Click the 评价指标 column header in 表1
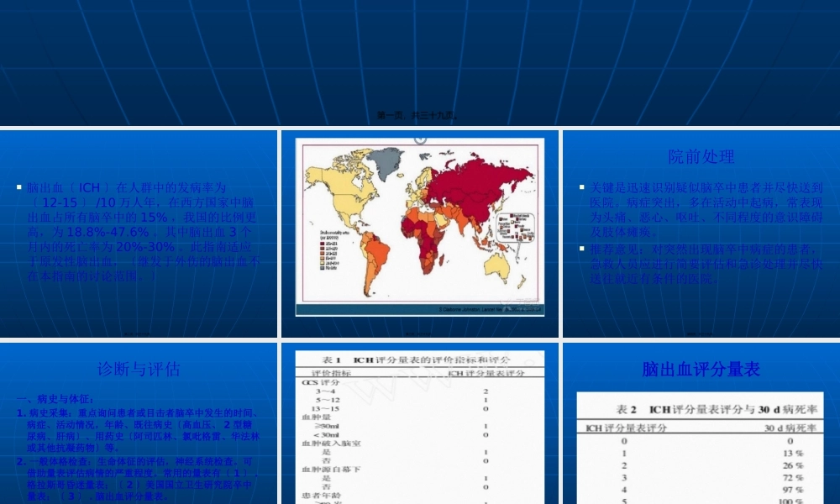 (x=332, y=372)
